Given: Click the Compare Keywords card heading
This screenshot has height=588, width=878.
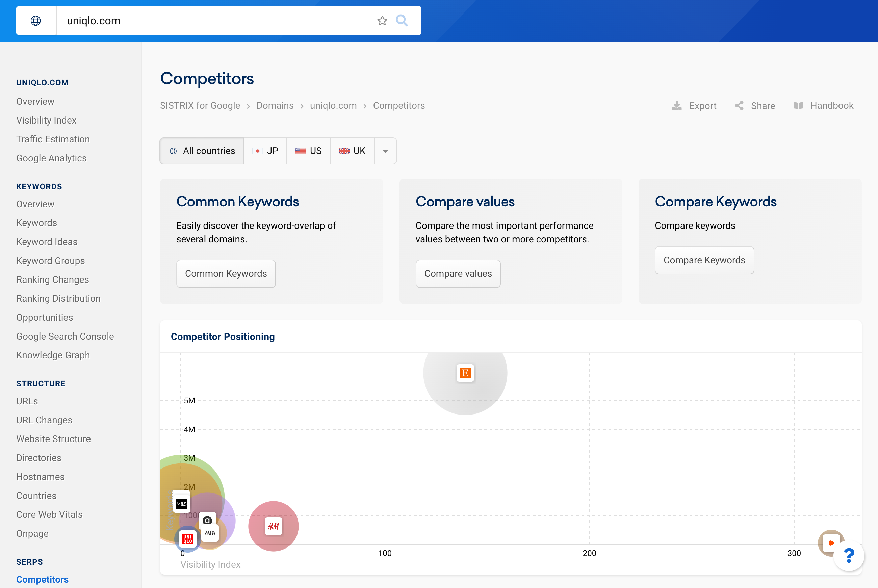Looking at the screenshot, I should coord(716,202).
